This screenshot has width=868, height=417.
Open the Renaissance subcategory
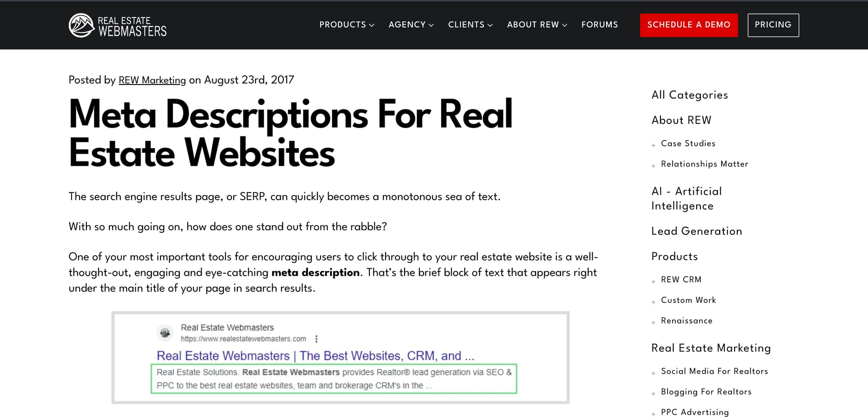tap(687, 321)
